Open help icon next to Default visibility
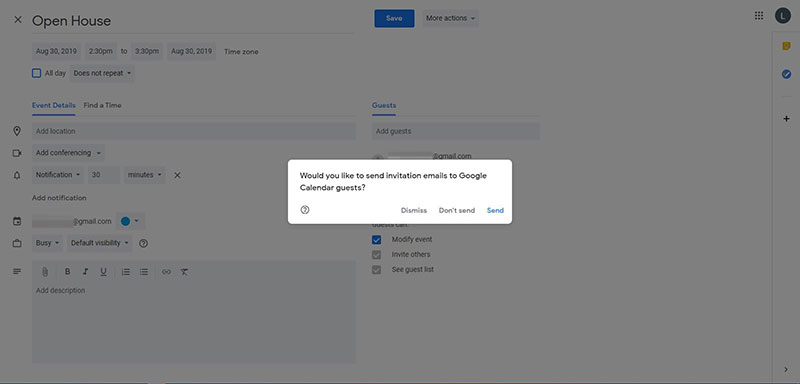800x384 pixels. pyautogui.click(x=143, y=243)
